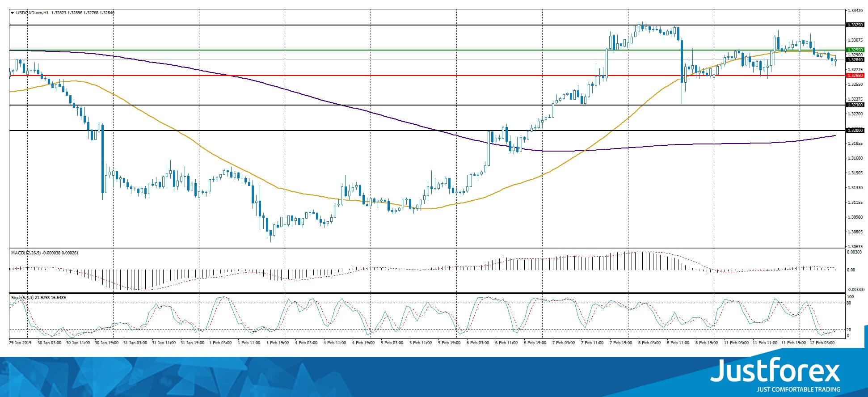Click the MACD(12,26,9) indicator label
868x397 pixels.
click(26, 253)
